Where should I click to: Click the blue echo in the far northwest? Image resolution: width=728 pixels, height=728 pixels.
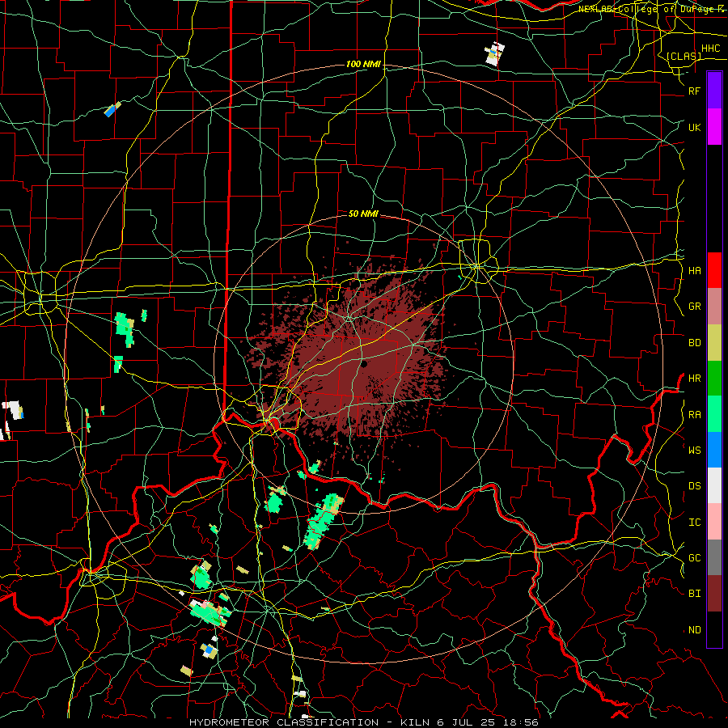point(110,111)
